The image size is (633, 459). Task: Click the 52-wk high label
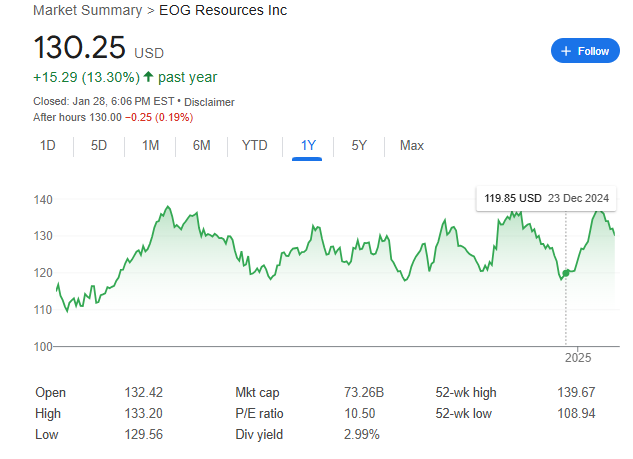coord(466,392)
